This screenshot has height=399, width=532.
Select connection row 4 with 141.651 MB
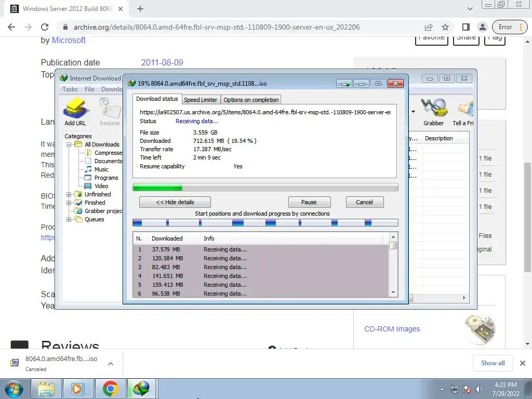(261, 276)
